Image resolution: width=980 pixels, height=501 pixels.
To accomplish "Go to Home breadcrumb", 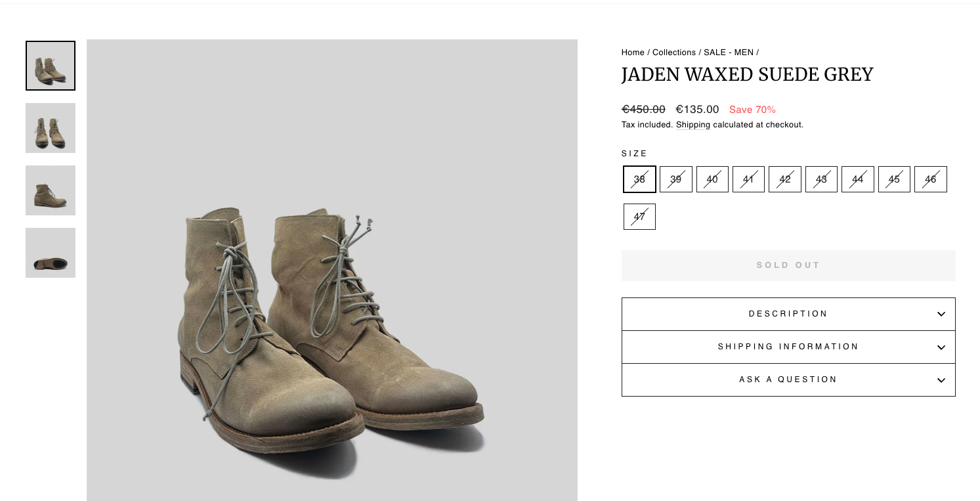I will pos(633,53).
